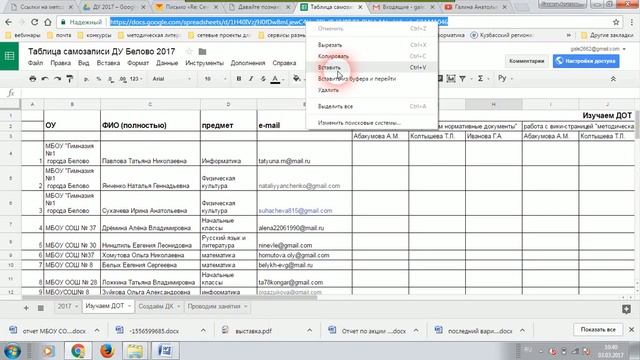Star the document title
640x360 pixels.
[189, 51]
